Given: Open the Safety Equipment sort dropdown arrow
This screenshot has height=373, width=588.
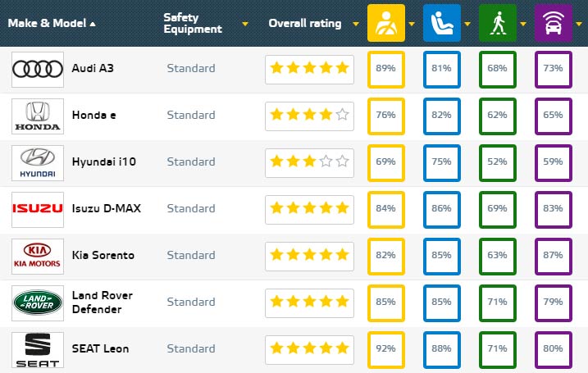Looking at the screenshot, I should [245, 24].
